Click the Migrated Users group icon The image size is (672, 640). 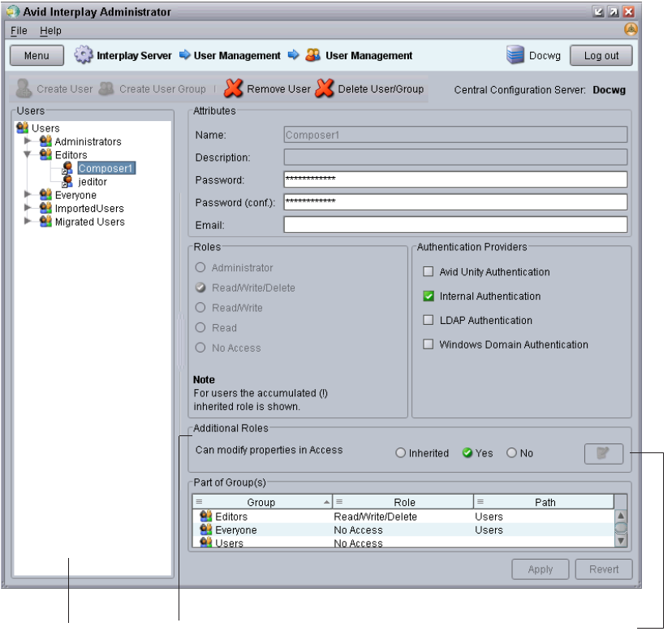pyautogui.click(x=45, y=221)
